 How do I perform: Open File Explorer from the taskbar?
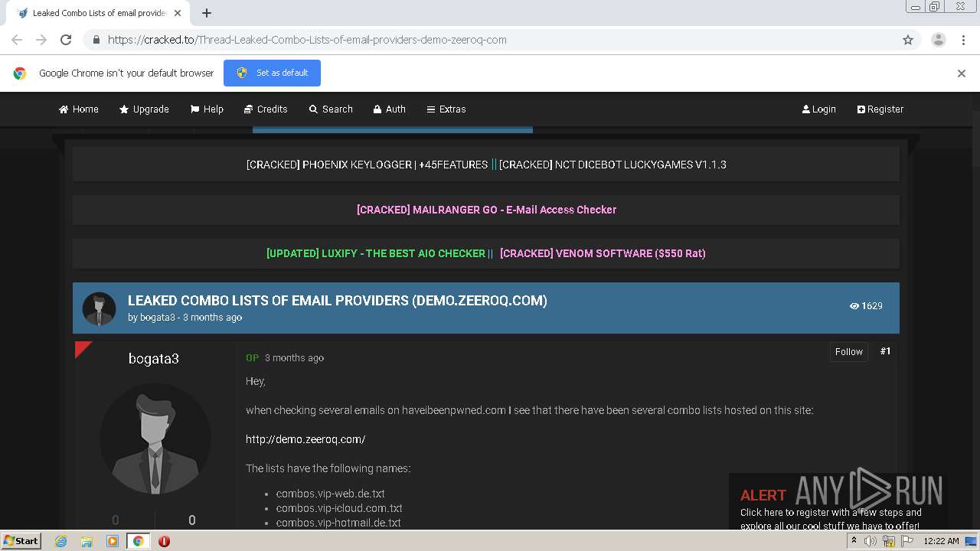87,541
